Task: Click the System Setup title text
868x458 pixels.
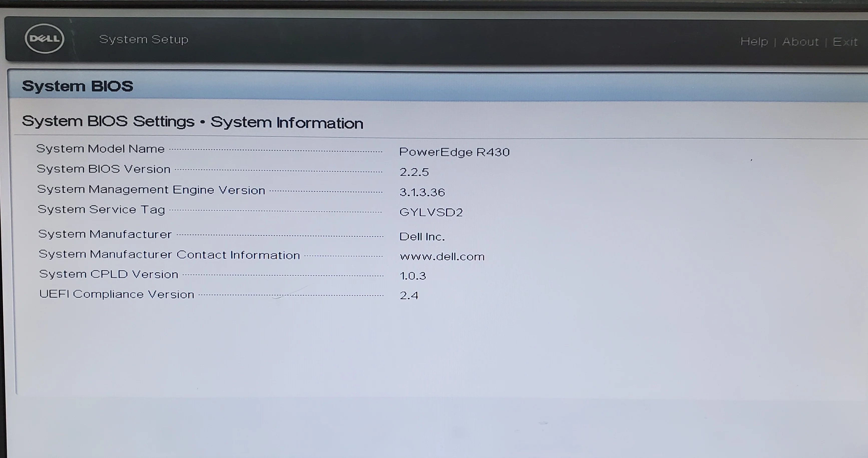Action: (144, 40)
